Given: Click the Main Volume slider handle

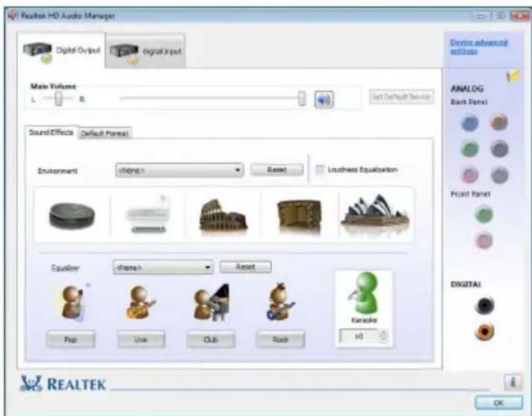Looking at the screenshot, I should (x=302, y=99).
